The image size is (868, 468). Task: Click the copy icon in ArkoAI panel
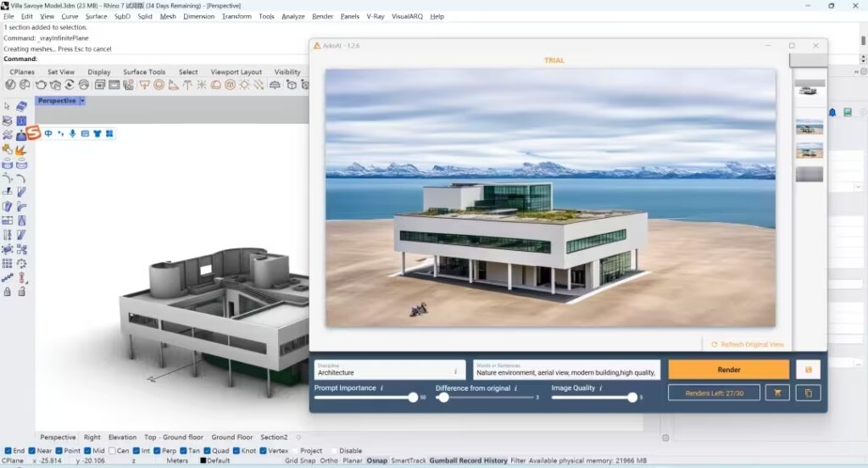pyautogui.click(x=808, y=393)
